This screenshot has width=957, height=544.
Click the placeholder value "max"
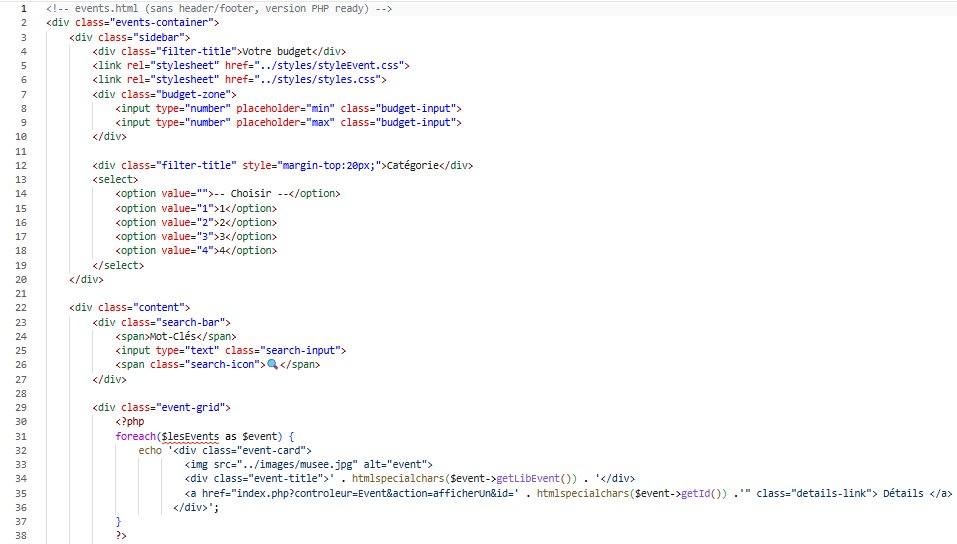[x=320, y=123]
